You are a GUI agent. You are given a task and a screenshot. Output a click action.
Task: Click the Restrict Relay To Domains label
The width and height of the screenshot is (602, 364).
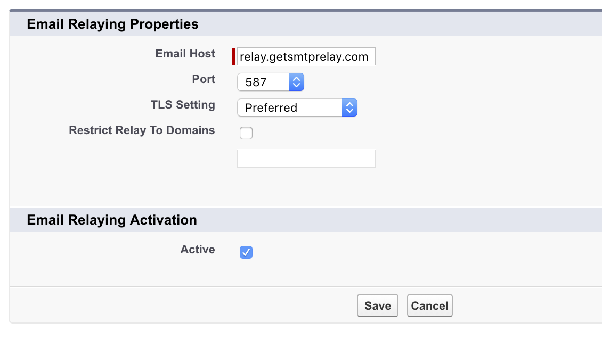(x=141, y=130)
